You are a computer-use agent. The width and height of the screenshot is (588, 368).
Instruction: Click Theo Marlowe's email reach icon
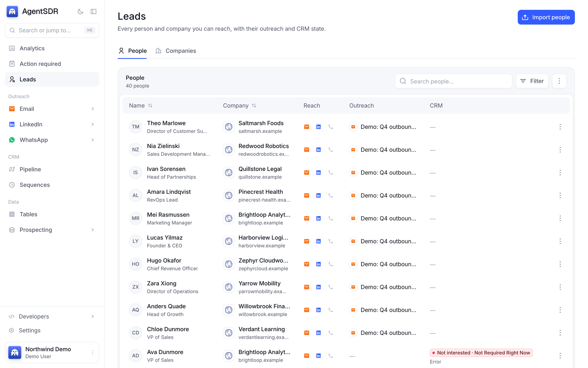click(307, 127)
